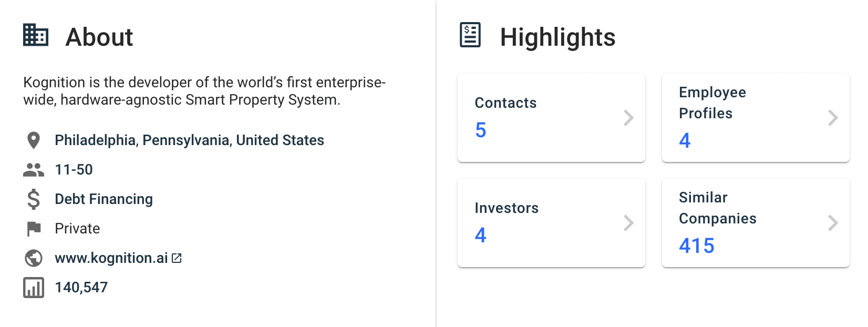Image resolution: width=868 pixels, height=327 pixels.
Task: Expand the Investors card chevron
Action: tap(629, 223)
